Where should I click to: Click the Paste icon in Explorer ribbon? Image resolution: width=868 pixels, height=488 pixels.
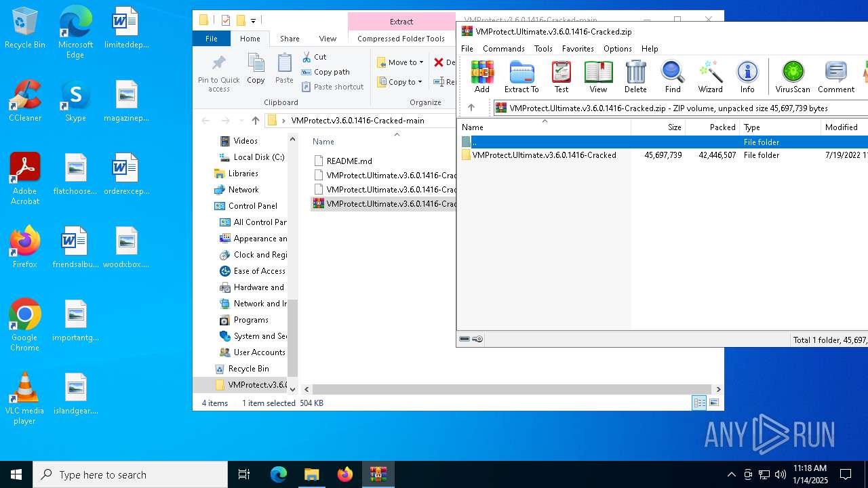(284, 70)
